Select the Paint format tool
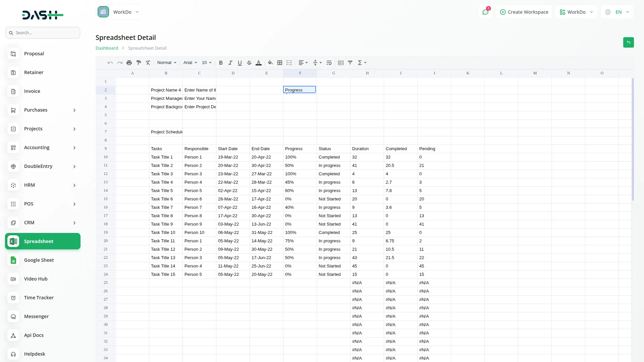Screen dimensions: 644x362 [139, 63]
